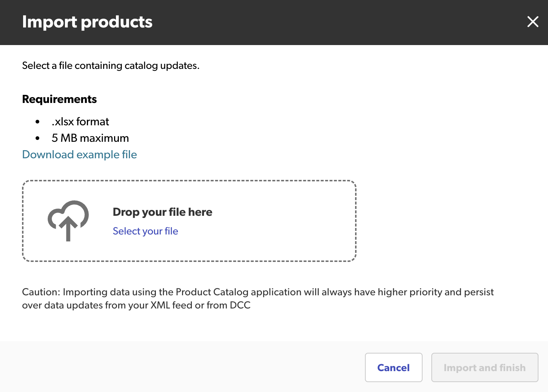Click the dark header bar right of the title
Image resolution: width=548 pixels, height=392 pixels.
[330, 22]
